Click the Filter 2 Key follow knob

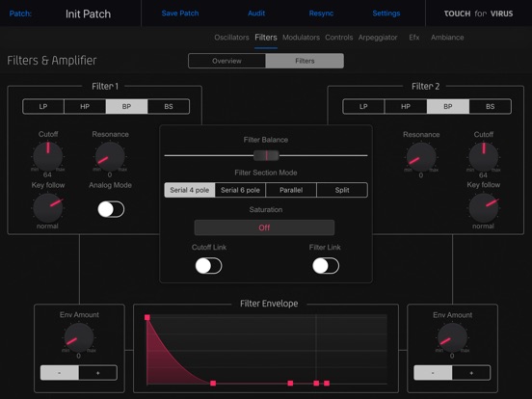pos(484,208)
